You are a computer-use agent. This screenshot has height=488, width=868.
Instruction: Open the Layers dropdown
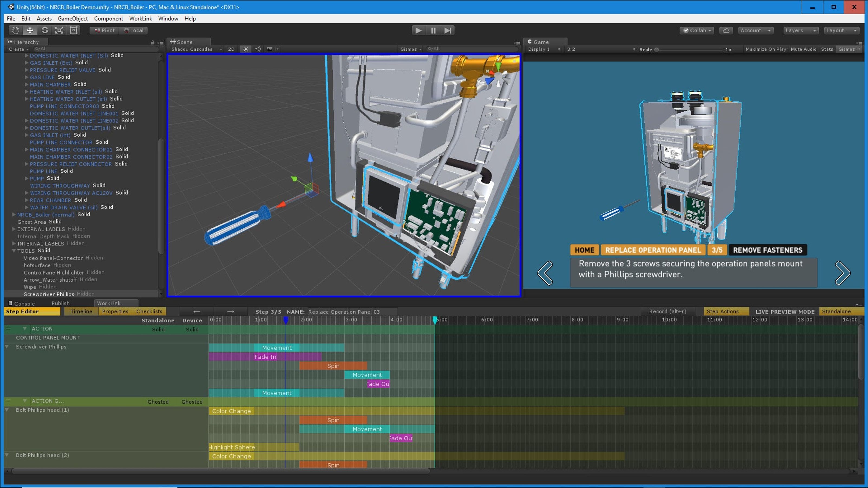[801, 30]
